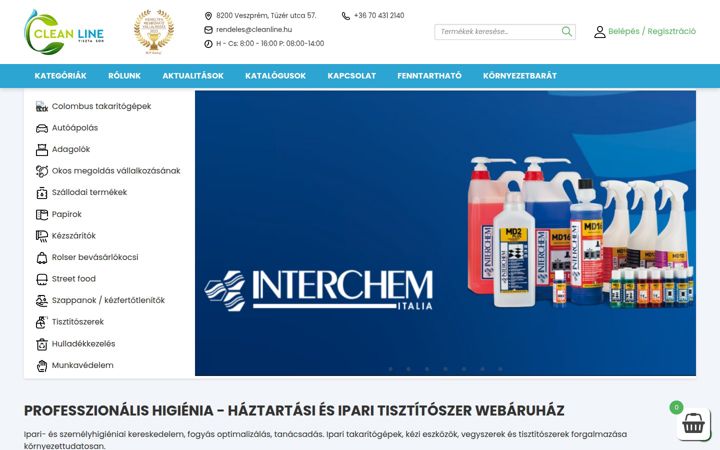Open the RÓLUNK menu item
The image size is (720, 450).
coord(124,76)
